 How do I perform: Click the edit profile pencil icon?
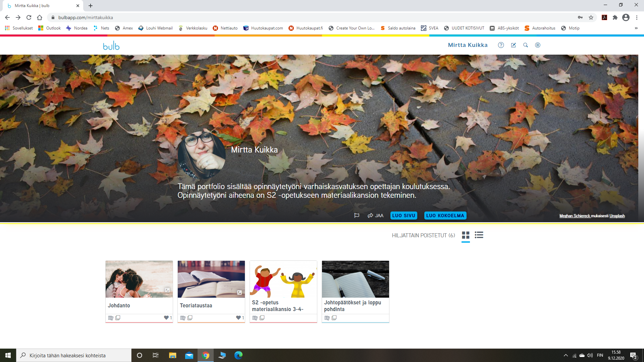[x=513, y=45]
